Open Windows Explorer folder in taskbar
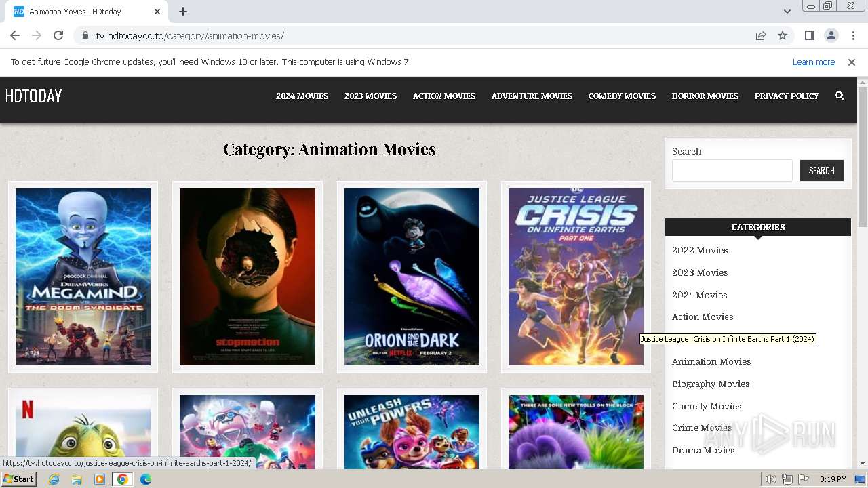This screenshot has height=488, width=868. [x=77, y=479]
